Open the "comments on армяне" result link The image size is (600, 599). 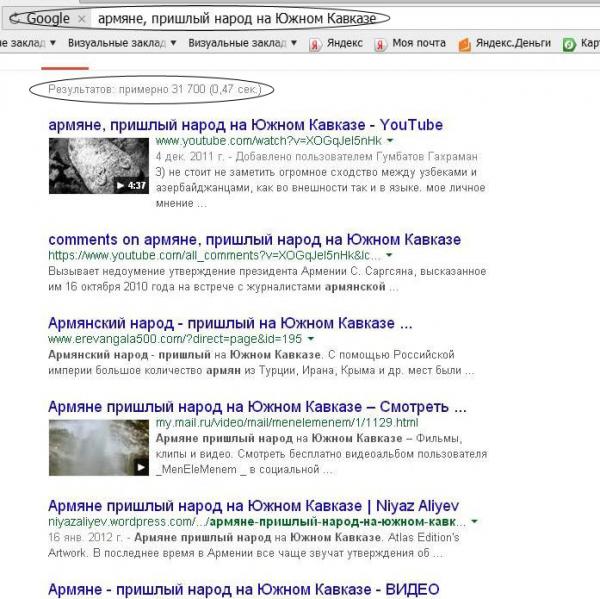pyautogui.click(x=254, y=240)
